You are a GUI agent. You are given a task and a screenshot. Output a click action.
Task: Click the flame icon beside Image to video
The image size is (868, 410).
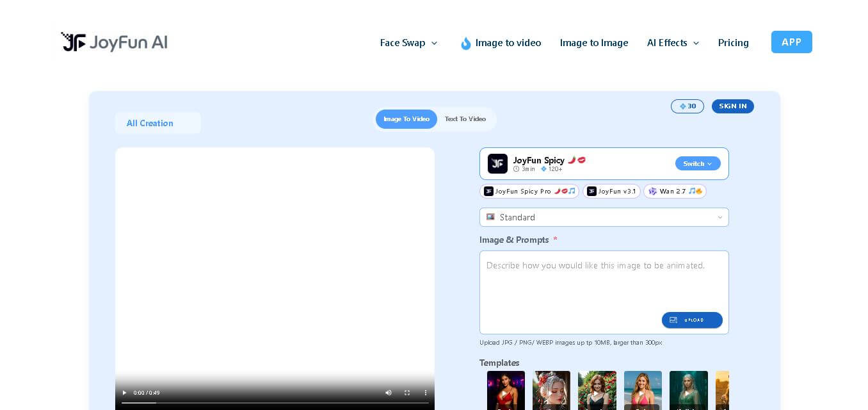(x=466, y=43)
